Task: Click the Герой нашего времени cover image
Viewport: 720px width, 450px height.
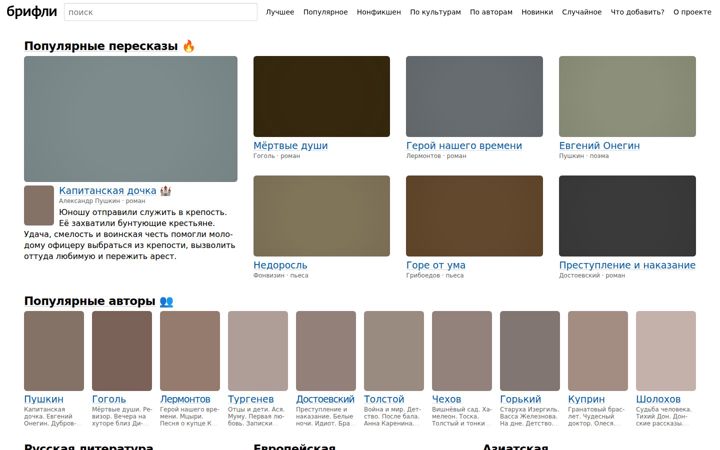Action: point(474,96)
